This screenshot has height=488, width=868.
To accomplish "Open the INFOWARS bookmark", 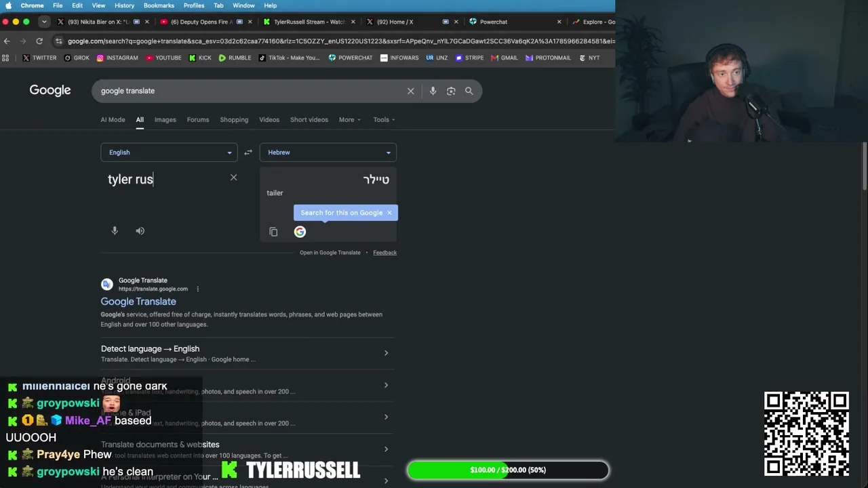I will (399, 58).
